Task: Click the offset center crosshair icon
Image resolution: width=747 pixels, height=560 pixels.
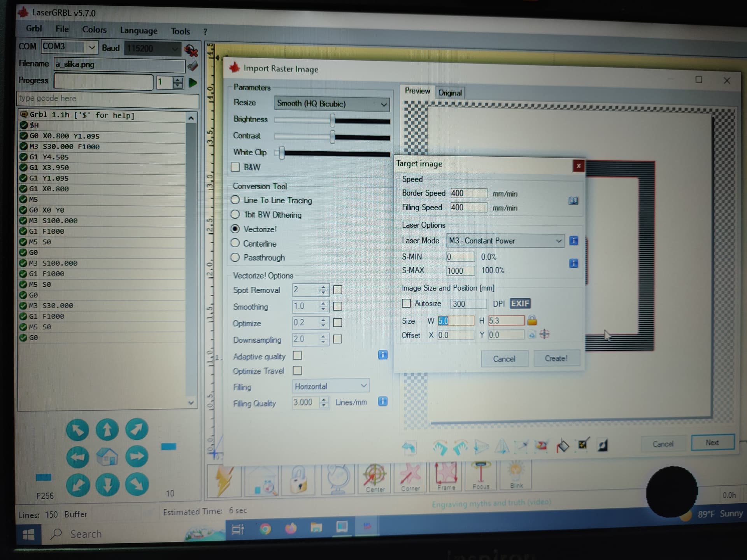Action: click(x=544, y=334)
